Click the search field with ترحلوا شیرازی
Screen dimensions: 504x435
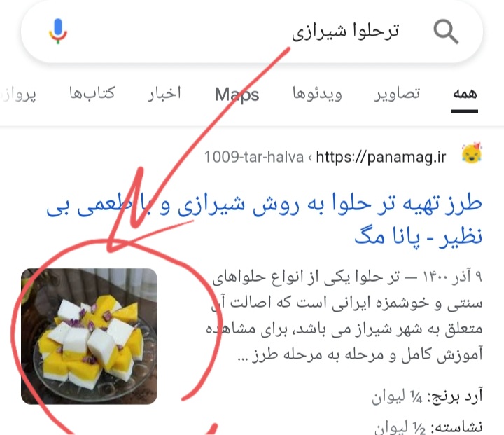pos(252,32)
